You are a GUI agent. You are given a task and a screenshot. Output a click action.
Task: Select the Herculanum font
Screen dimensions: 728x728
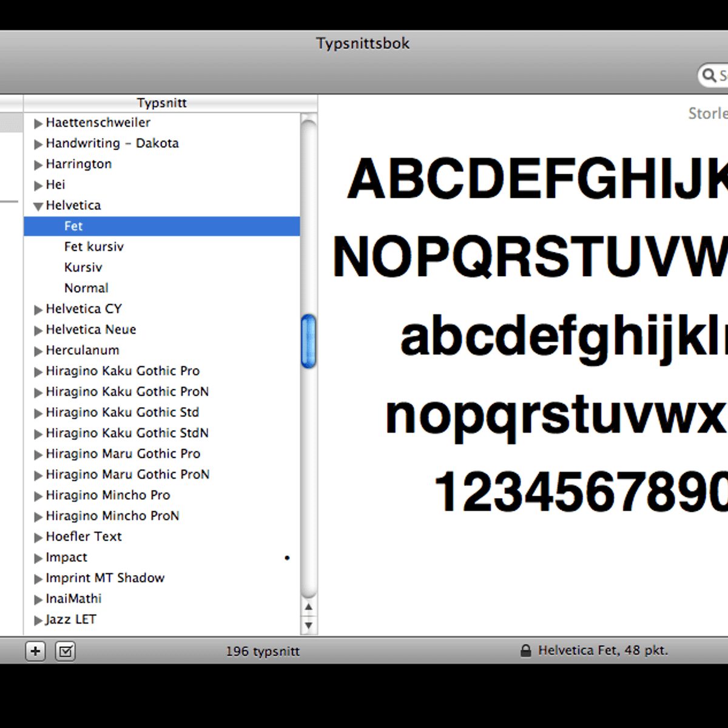click(x=83, y=350)
